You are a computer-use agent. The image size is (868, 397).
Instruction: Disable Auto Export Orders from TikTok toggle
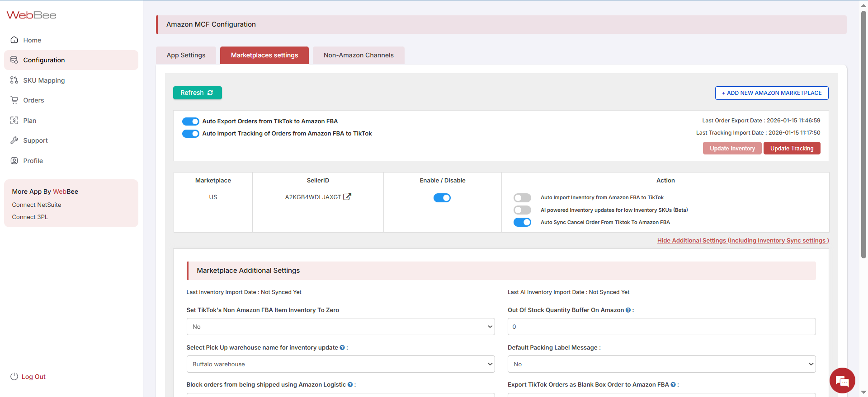tap(191, 121)
